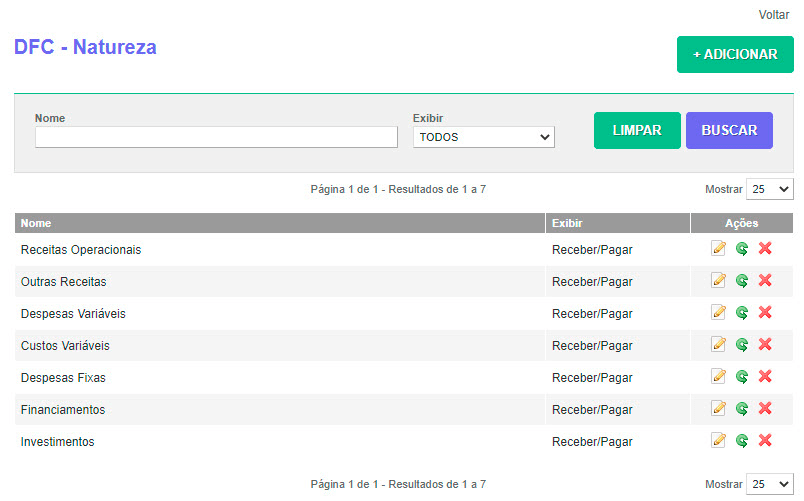Click green refresh icon for Receitas Operacionais

click(742, 249)
